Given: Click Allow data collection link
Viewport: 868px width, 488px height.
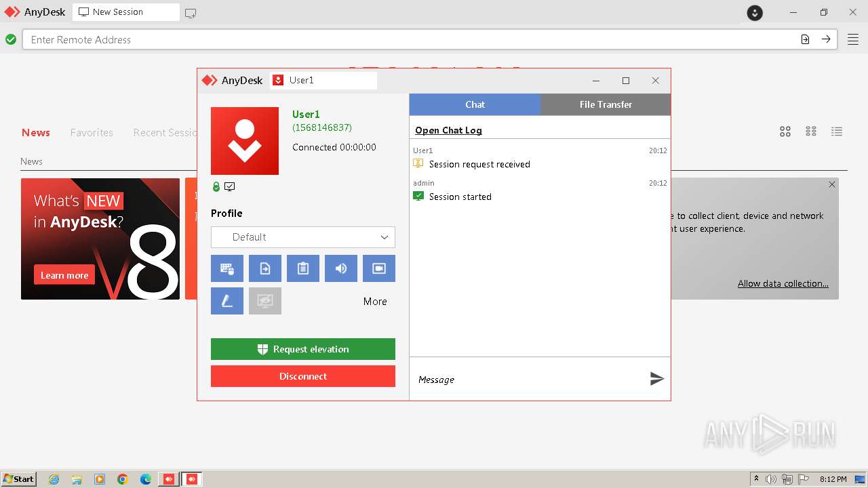Looking at the screenshot, I should coord(783,283).
